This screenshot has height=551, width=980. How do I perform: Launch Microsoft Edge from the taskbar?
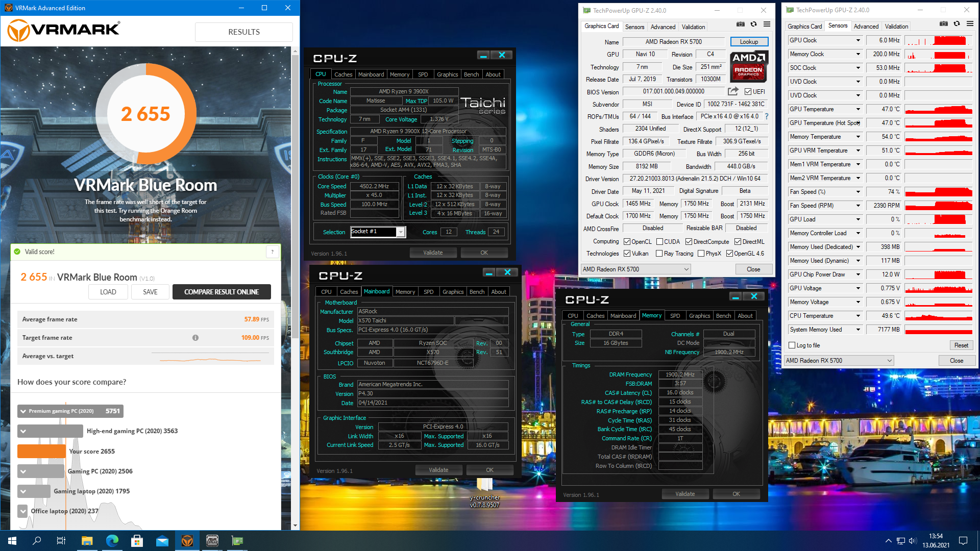tap(112, 541)
